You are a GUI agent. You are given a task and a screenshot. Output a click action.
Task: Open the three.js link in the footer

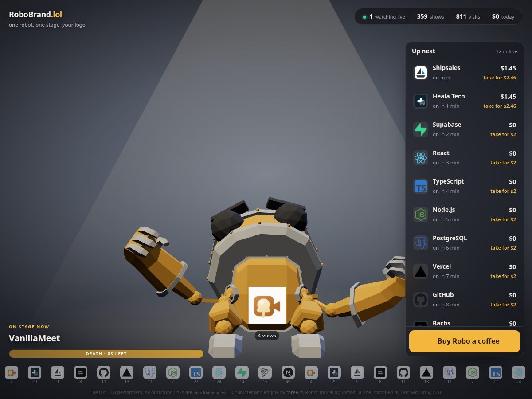pyautogui.click(x=294, y=392)
